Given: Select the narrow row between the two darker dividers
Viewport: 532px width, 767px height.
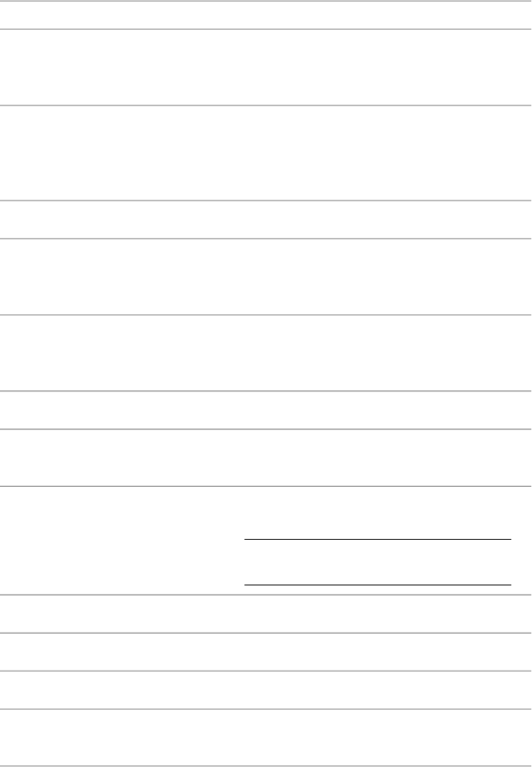Looking at the screenshot, I should click(266, 410).
